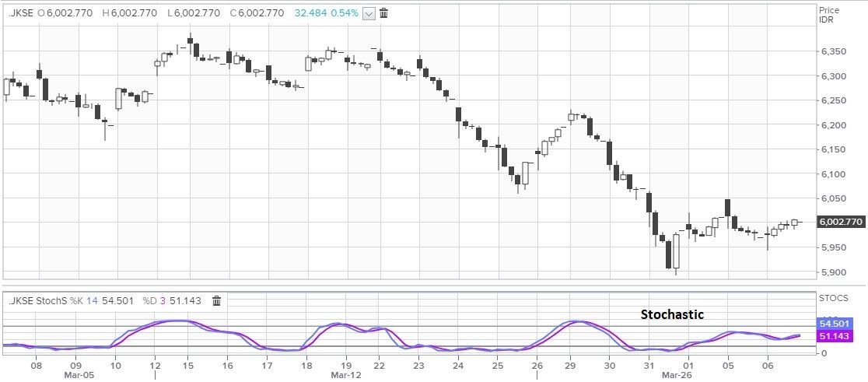Click the 5,950 price axis label
Screen dimensions: 868x382
833,247
